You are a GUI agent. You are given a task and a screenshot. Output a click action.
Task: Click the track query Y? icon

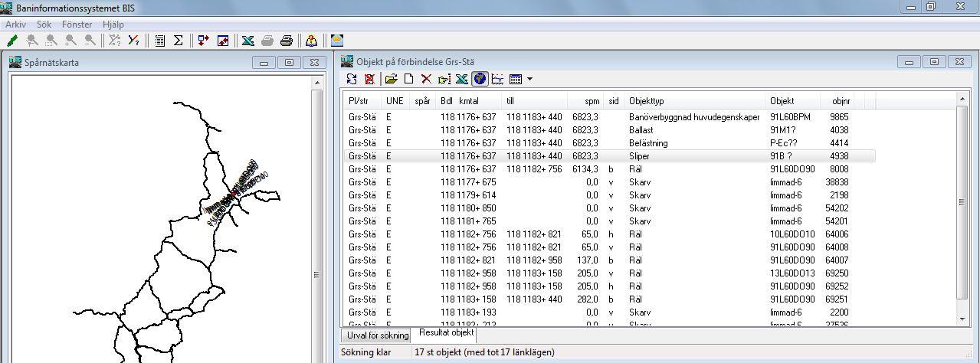(134, 41)
